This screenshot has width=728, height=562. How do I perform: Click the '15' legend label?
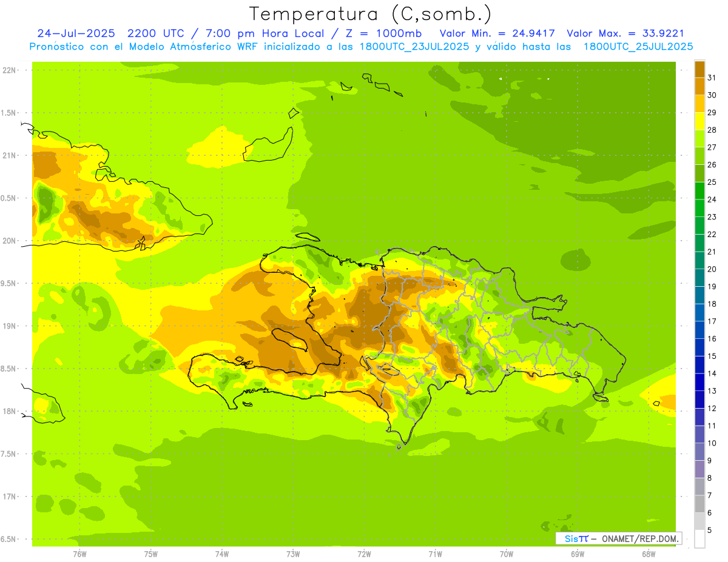click(712, 356)
